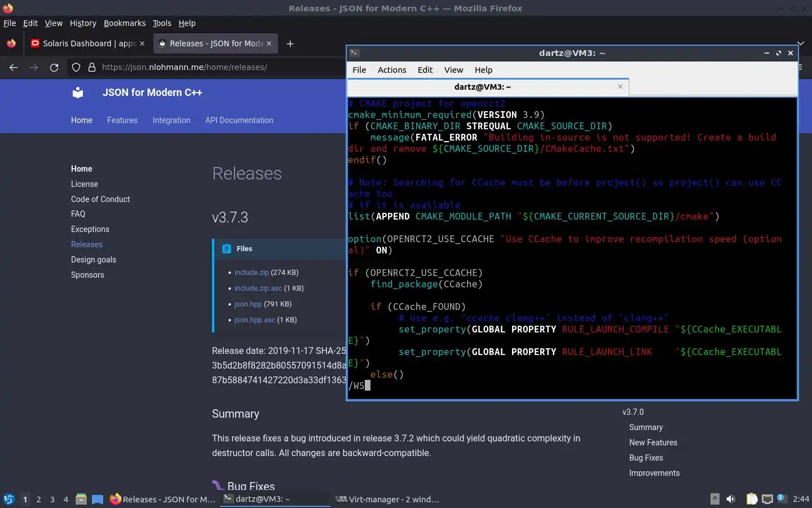Close the Releases JSON for Modern C++ tab
This screenshot has width=812, height=508.
click(269, 43)
